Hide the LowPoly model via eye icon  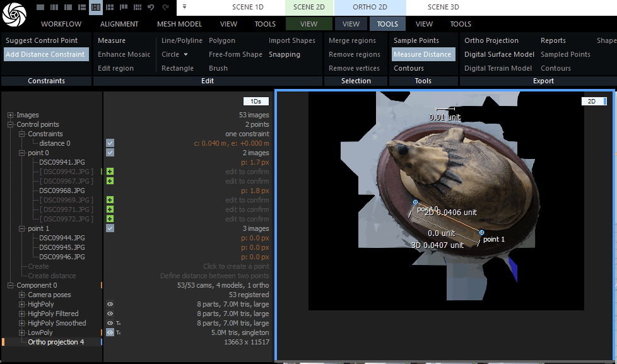click(110, 332)
